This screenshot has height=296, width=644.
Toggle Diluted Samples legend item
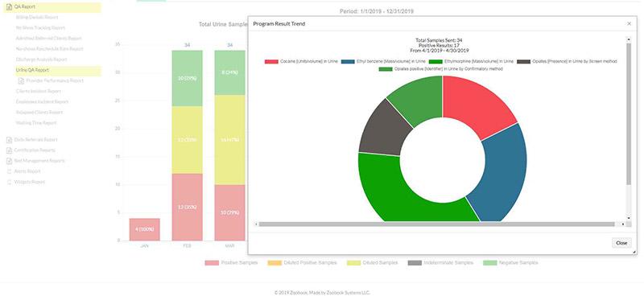(x=372, y=263)
